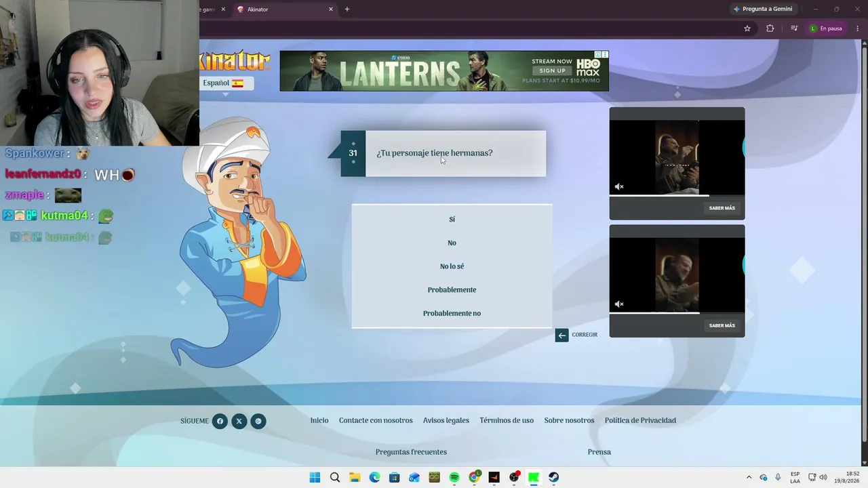Open the green-face app on the taskbar
This screenshot has height=488, width=868.
point(435,477)
